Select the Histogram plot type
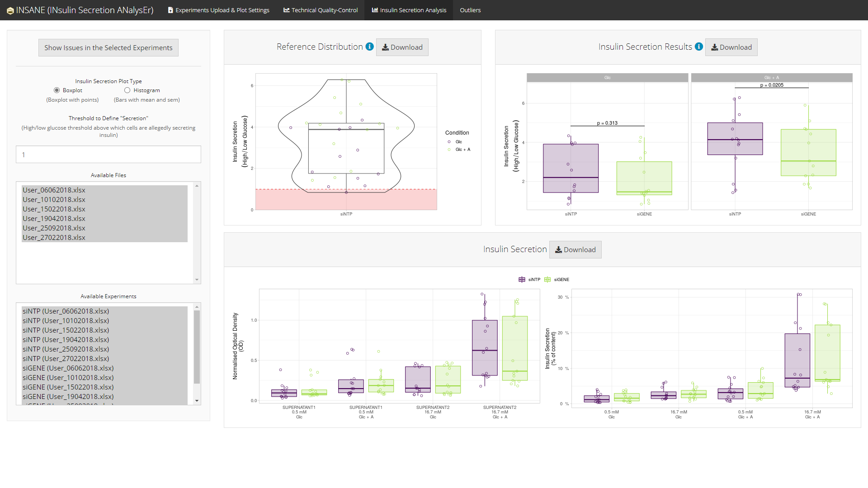The width and height of the screenshot is (868, 488). [127, 90]
